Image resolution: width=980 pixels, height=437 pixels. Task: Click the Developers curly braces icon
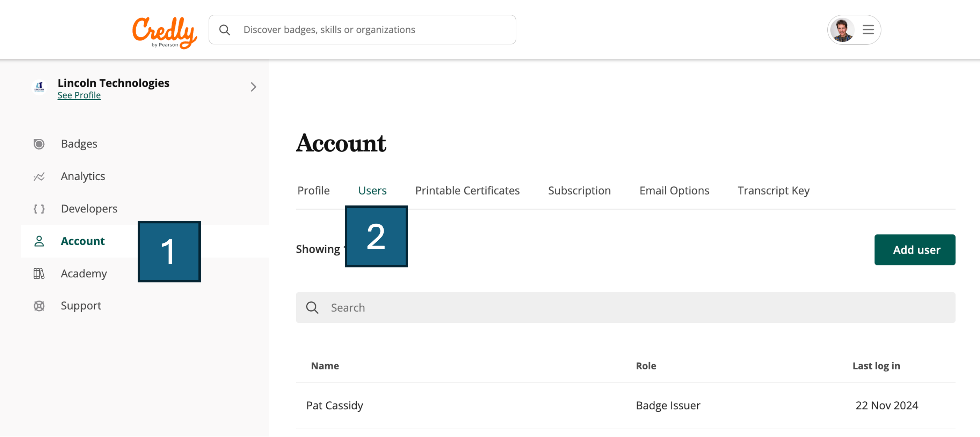coord(39,209)
